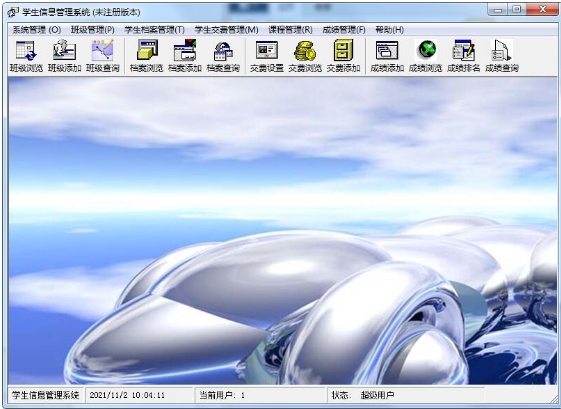Click the 成绩浏览 green globe icon

(x=425, y=56)
